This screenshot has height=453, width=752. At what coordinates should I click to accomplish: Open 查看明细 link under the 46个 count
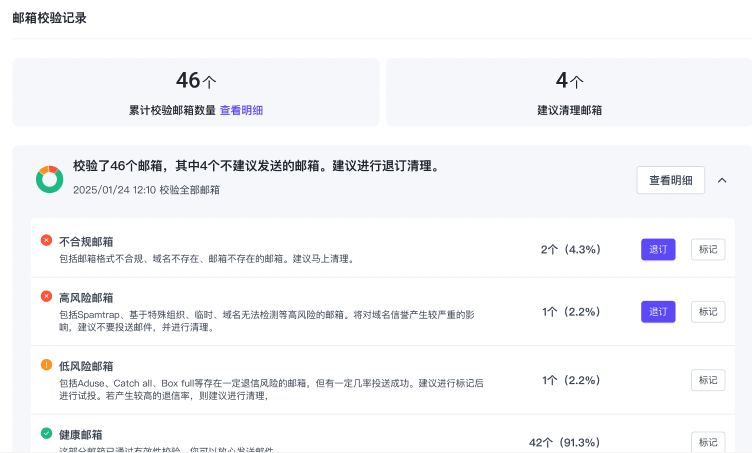point(241,110)
